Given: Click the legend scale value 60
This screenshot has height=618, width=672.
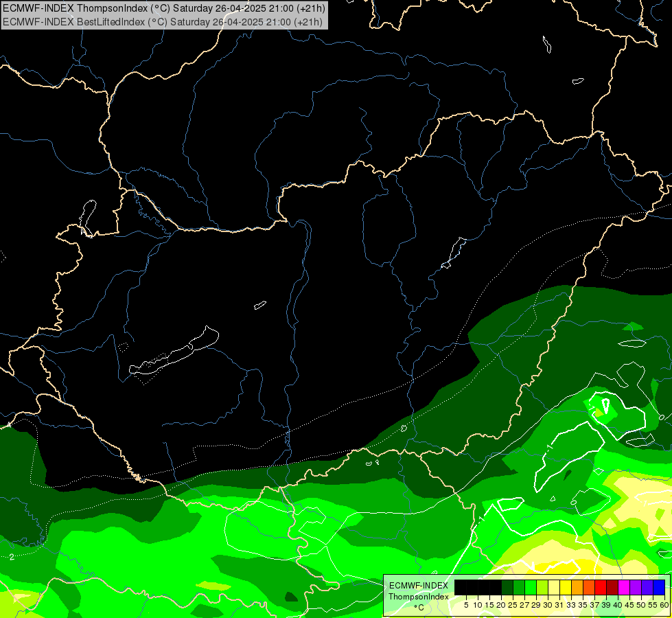Looking at the screenshot, I should [x=664, y=605].
